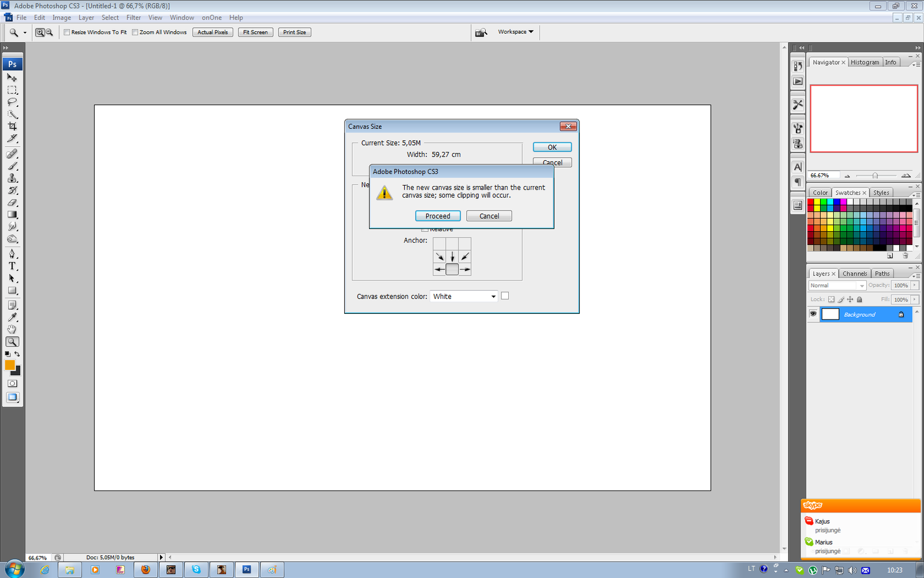Open the Actions panel icon in dock

tap(798, 81)
